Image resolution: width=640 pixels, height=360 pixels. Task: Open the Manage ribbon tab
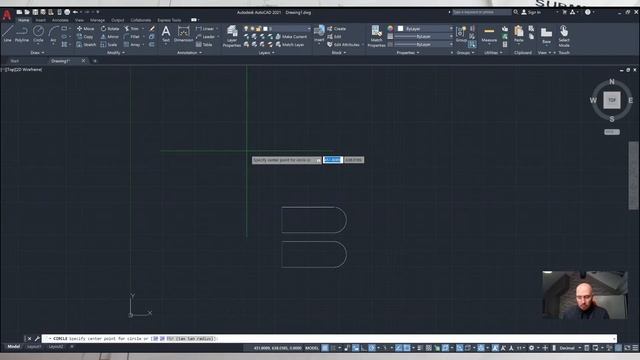(x=97, y=20)
